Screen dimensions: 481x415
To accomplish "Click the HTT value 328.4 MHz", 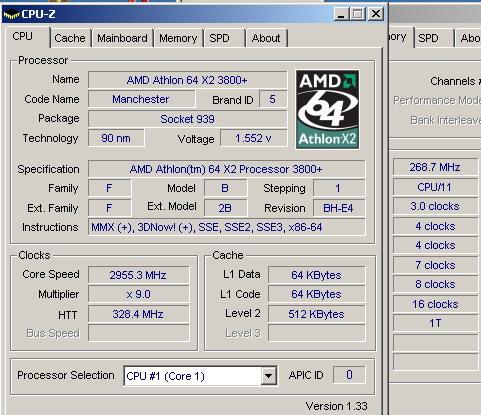I will pyautogui.click(x=138, y=314).
